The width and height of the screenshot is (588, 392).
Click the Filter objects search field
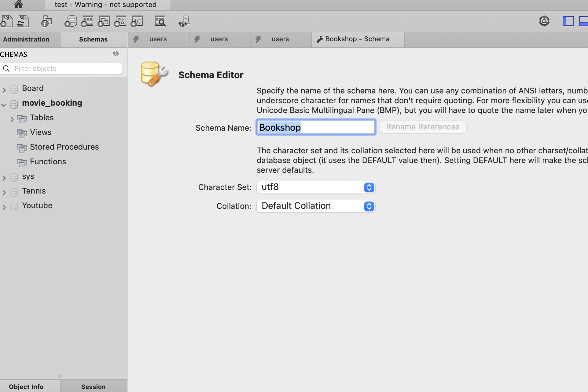tap(66, 68)
